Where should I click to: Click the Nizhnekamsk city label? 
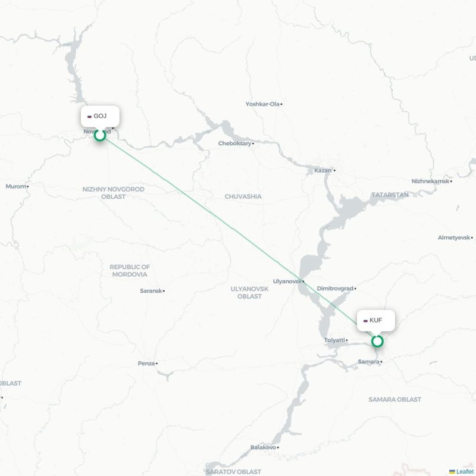click(430, 181)
